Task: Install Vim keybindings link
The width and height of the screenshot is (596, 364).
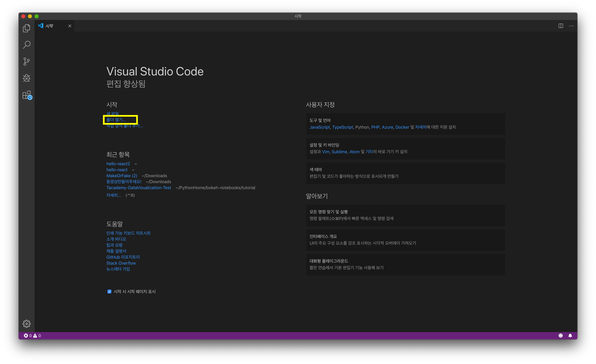Action: click(x=326, y=152)
